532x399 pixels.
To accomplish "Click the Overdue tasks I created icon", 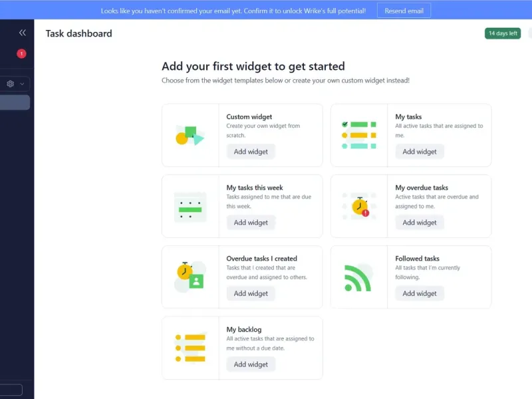I will (190, 277).
